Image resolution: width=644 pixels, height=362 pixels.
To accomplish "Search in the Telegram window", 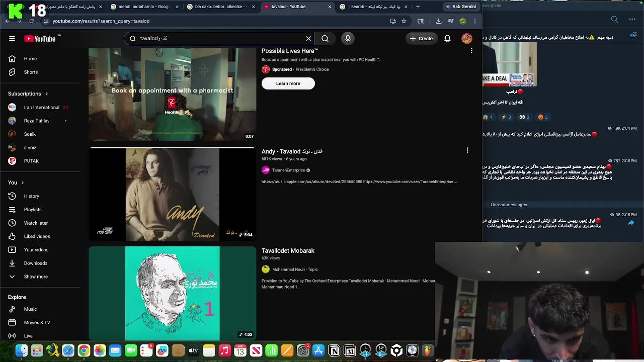I will [x=614, y=19].
